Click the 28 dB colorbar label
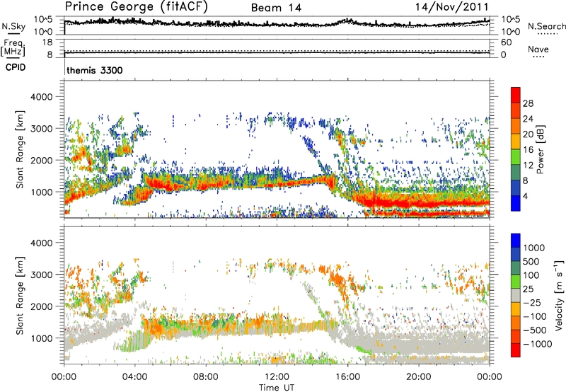Viewport: 566px width, 392px height. pos(528,103)
